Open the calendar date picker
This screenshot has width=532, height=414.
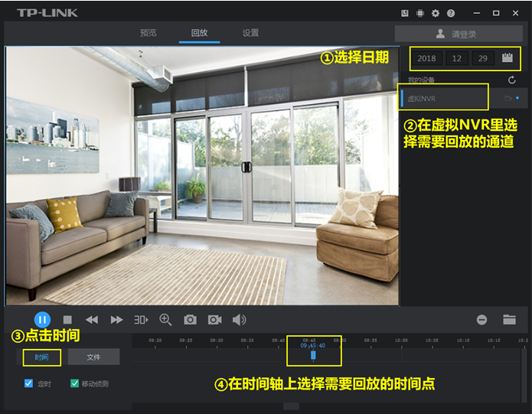pos(507,58)
